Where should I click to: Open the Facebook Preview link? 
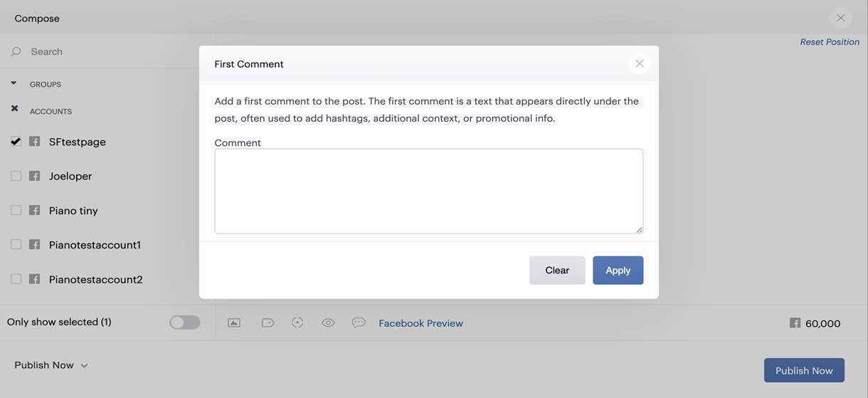(420, 323)
